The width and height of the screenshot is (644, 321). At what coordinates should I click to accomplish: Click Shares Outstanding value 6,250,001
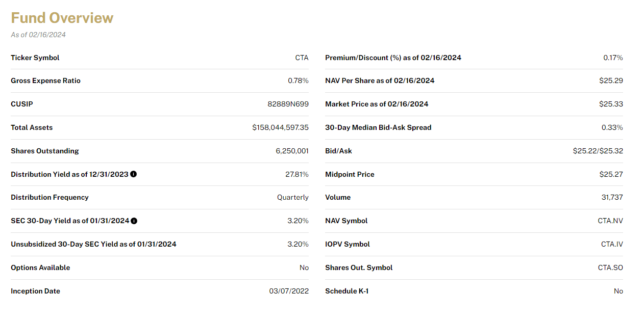pyautogui.click(x=292, y=151)
